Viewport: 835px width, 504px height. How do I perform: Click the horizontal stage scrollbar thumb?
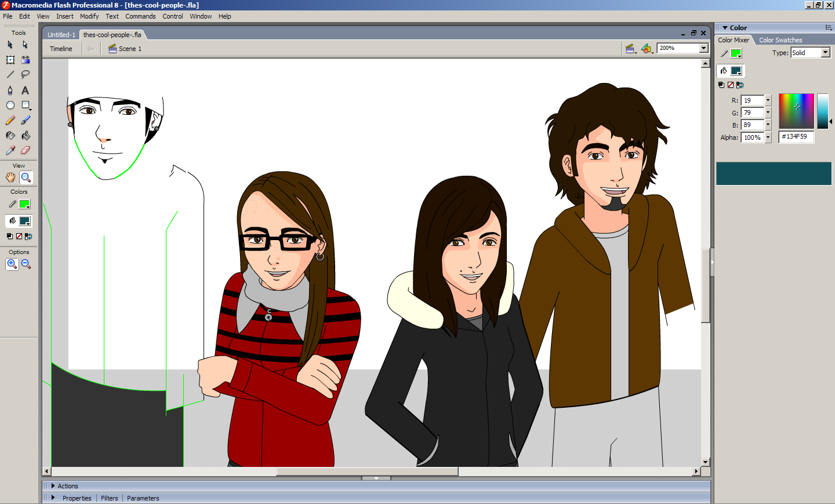coord(367,472)
